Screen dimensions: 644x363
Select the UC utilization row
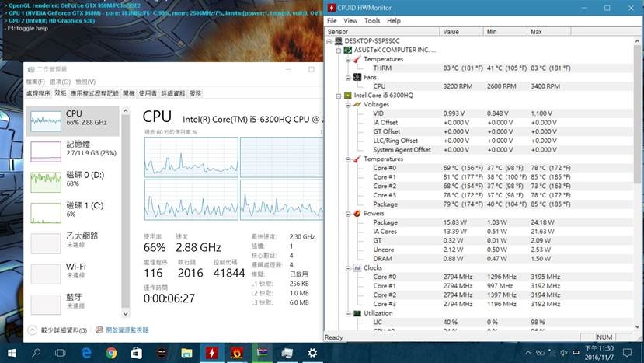coord(479,323)
